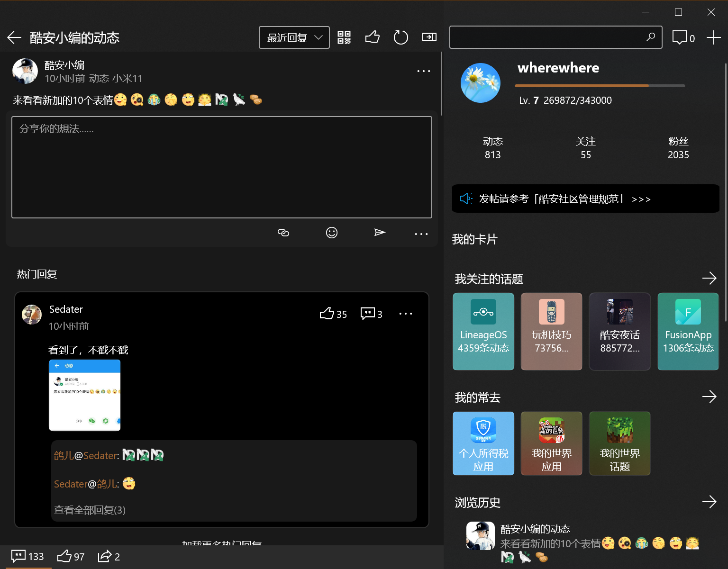This screenshot has width=728, height=569.
Task: Open the 酷安夜话 topic card
Action: point(620,332)
